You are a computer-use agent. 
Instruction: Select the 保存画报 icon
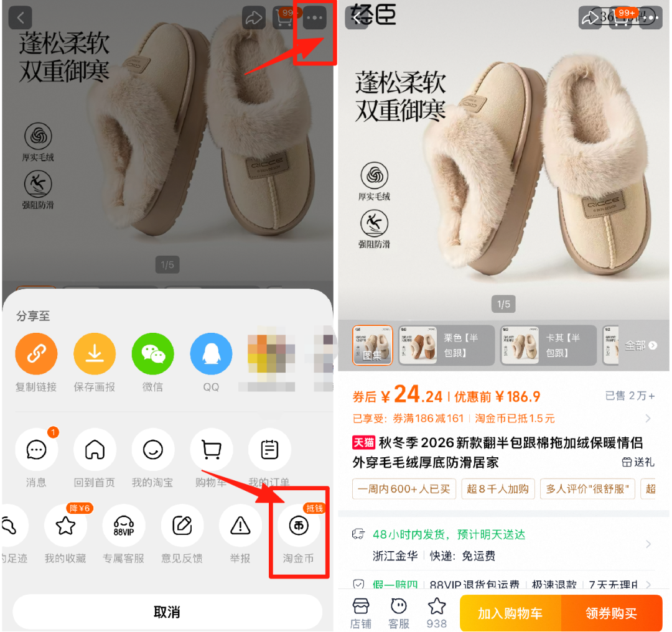click(95, 353)
